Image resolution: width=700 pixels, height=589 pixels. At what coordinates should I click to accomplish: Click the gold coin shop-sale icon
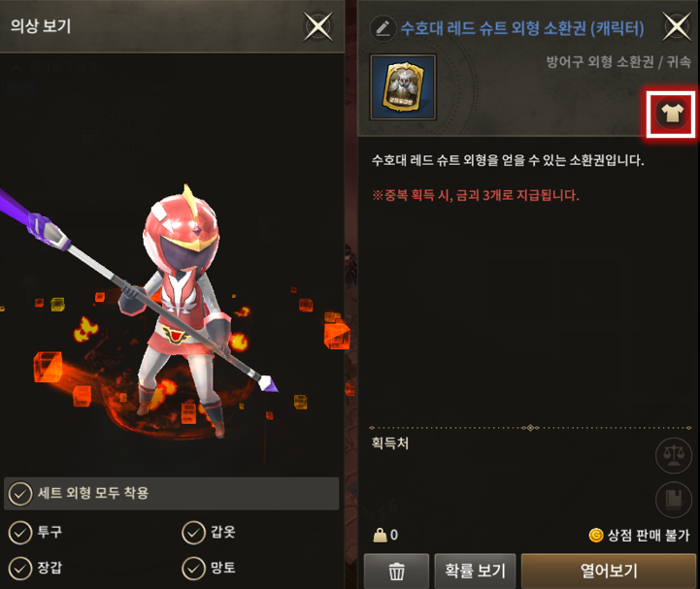coord(596,535)
